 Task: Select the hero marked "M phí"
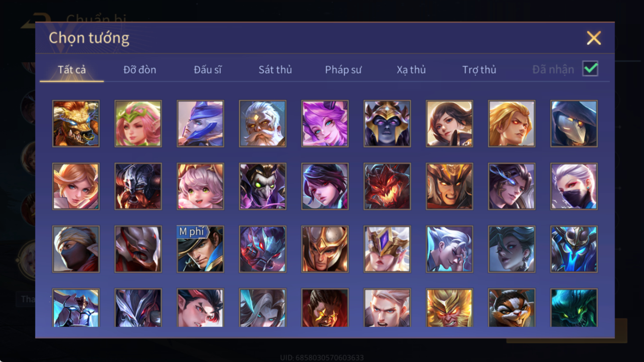click(x=201, y=249)
